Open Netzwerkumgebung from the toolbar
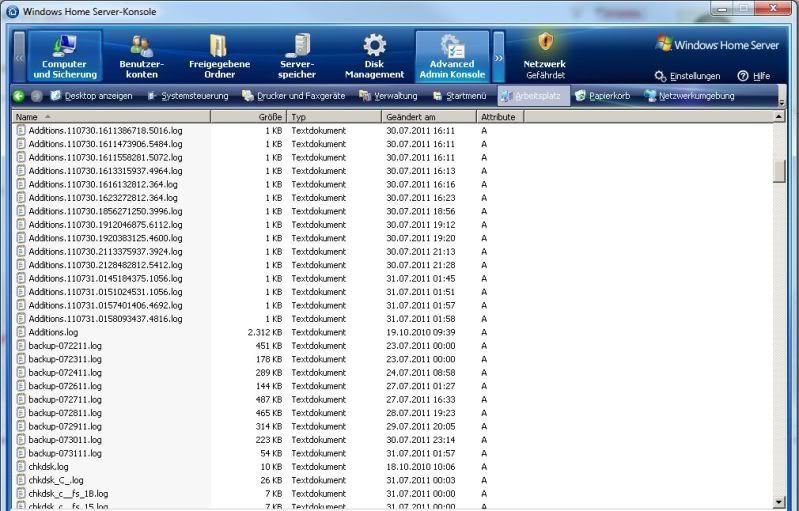The height and width of the screenshot is (511, 799). 690,96
